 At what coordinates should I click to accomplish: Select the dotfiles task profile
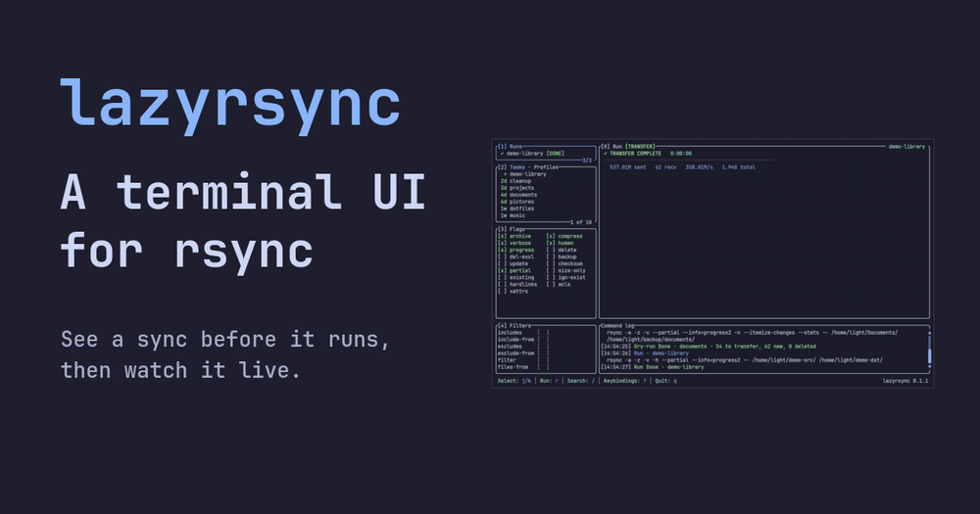516,209
